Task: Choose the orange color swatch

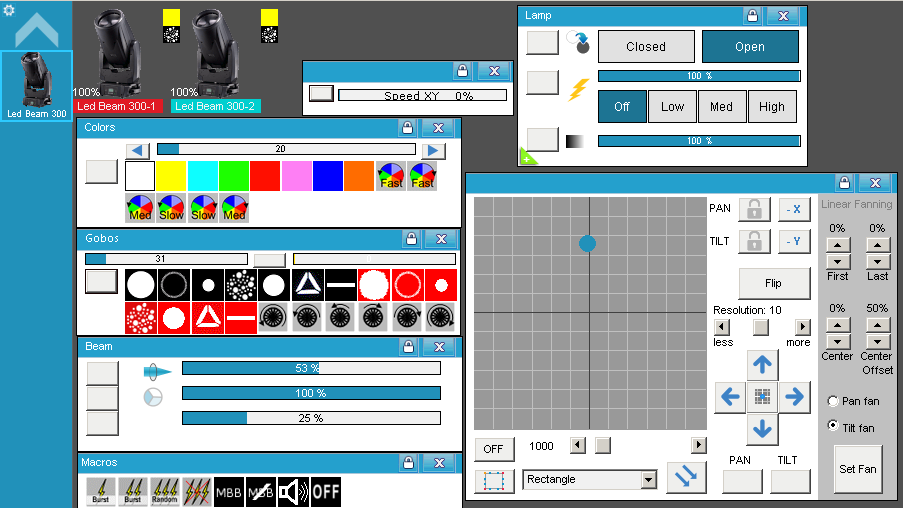Action: pos(359,176)
